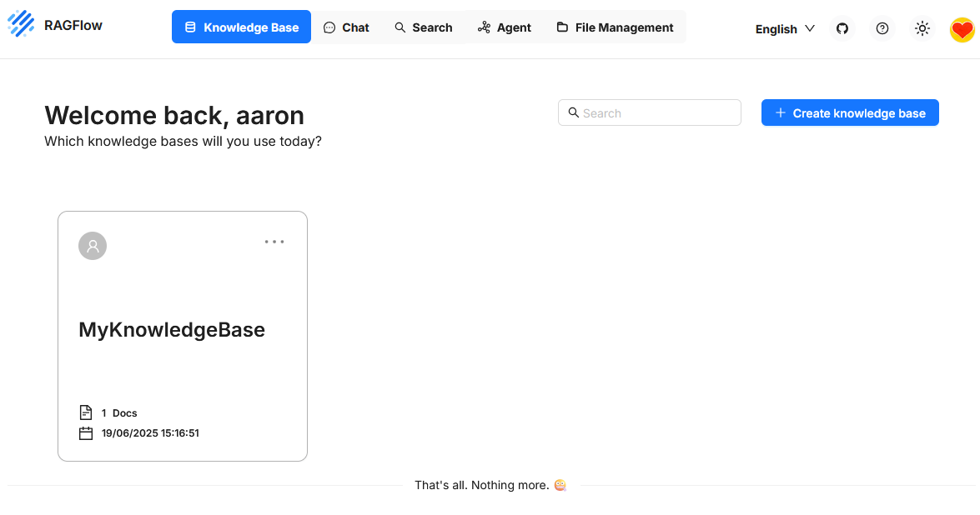Viewport: 980px width, 515px height.
Task: Click the gray avatar on MyKnowledgeBase card
Action: coord(93,246)
